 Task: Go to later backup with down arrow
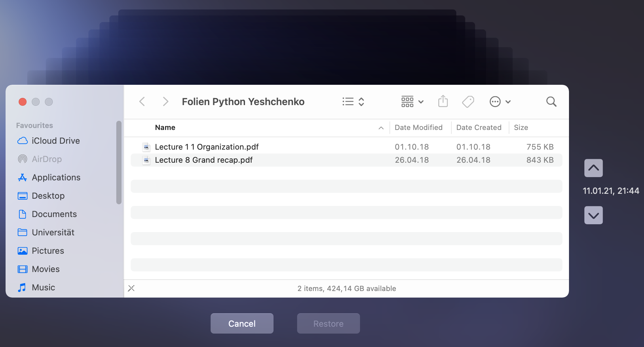click(x=593, y=215)
